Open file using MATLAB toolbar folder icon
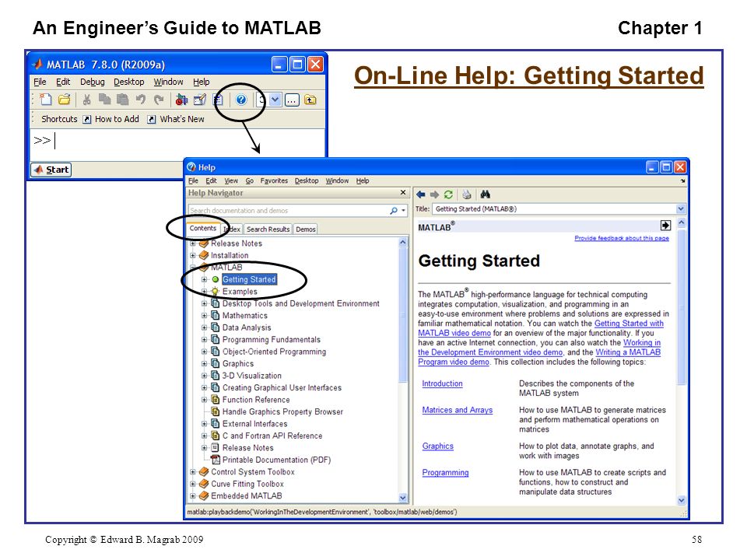 tap(64, 100)
